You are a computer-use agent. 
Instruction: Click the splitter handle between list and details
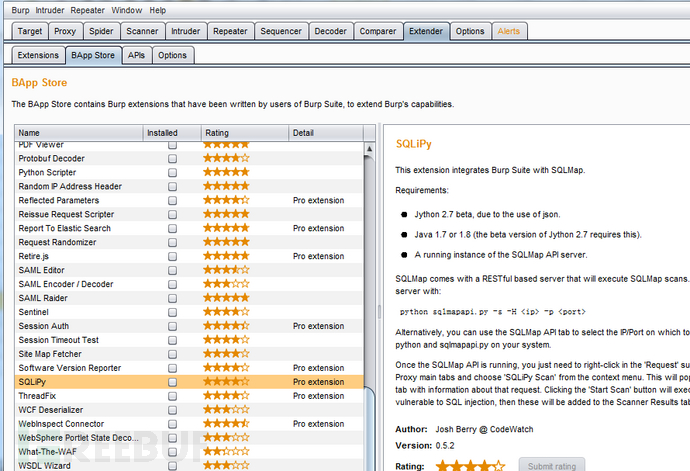[x=379, y=312]
